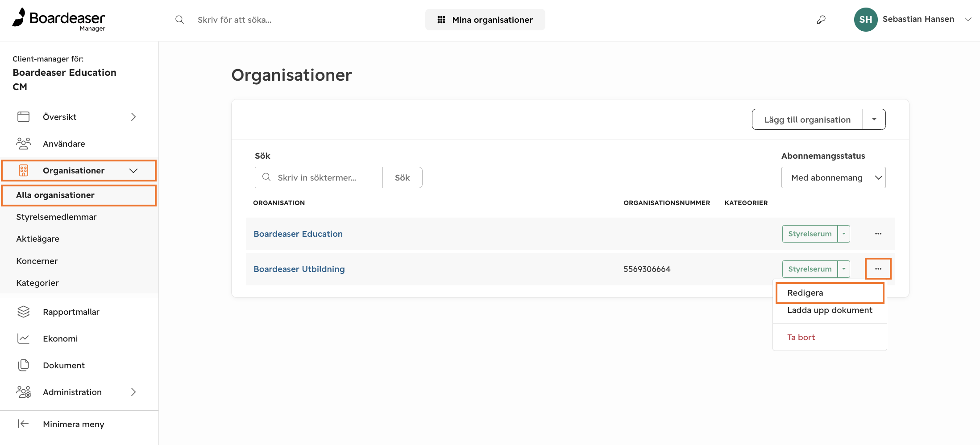Image resolution: width=980 pixels, height=445 pixels.
Task: Click the ORGANISATIONSNUMMER column header
Action: tap(667, 203)
